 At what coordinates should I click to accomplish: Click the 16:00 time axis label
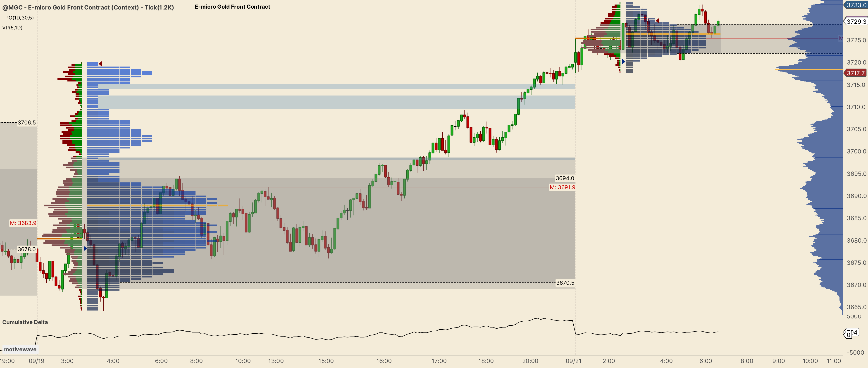click(x=384, y=361)
